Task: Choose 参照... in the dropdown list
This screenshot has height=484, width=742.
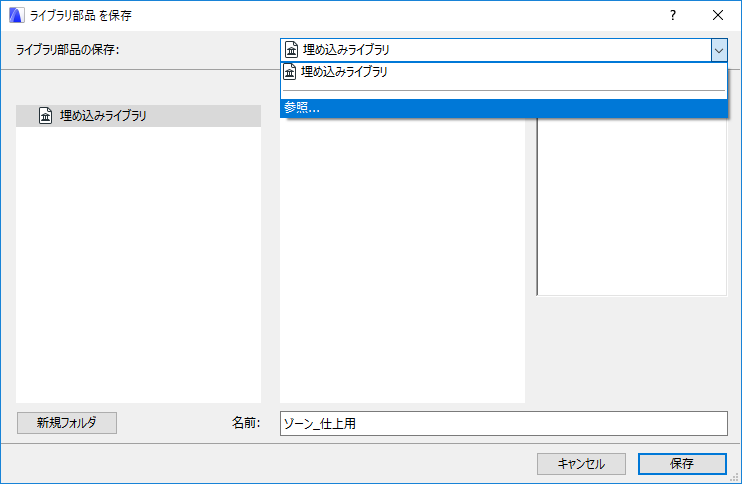Action: (504, 108)
